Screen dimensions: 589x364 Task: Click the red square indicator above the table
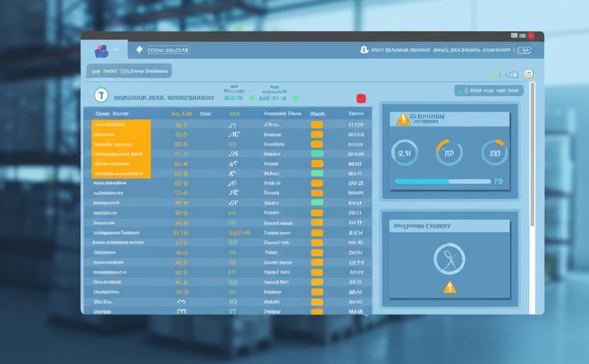(361, 98)
